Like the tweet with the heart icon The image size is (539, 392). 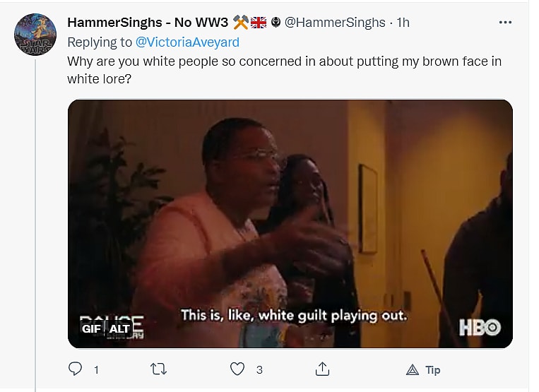click(237, 369)
